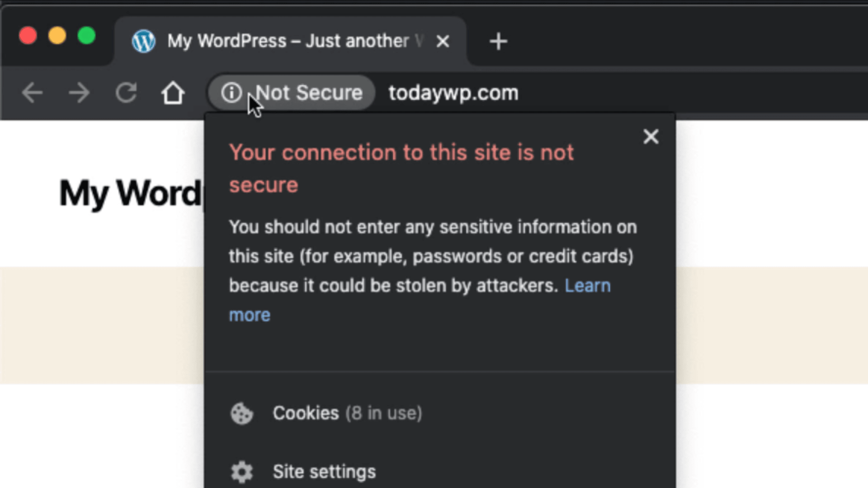Follow the Learn more link
The height and width of the screenshot is (488, 868).
tap(587, 286)
